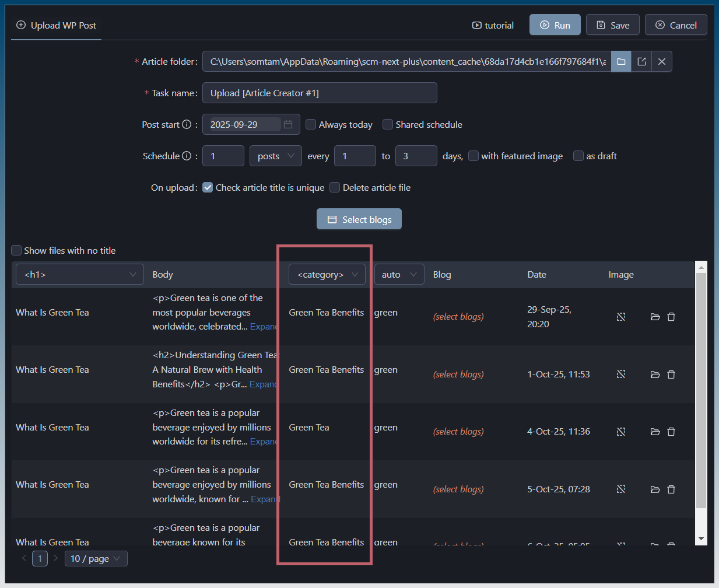
Task: Open the posts unit dropdown
Action: [x=275, y=156]
